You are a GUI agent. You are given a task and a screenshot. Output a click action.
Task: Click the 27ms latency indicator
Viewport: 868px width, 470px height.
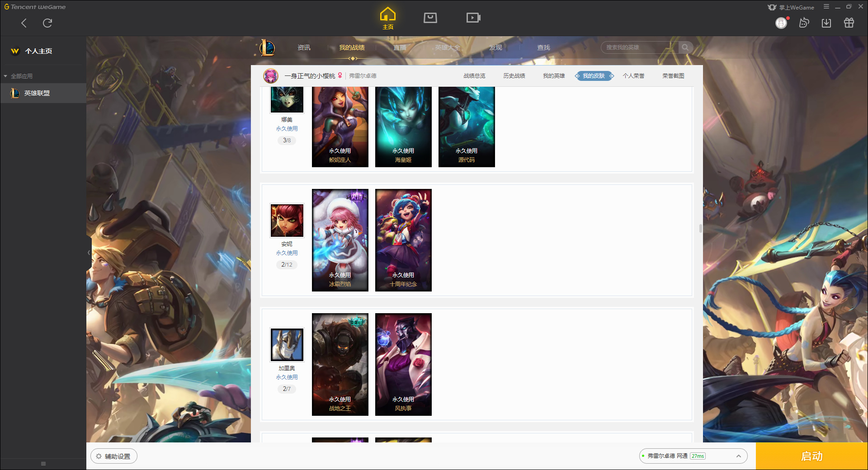[x=698, y=456]
